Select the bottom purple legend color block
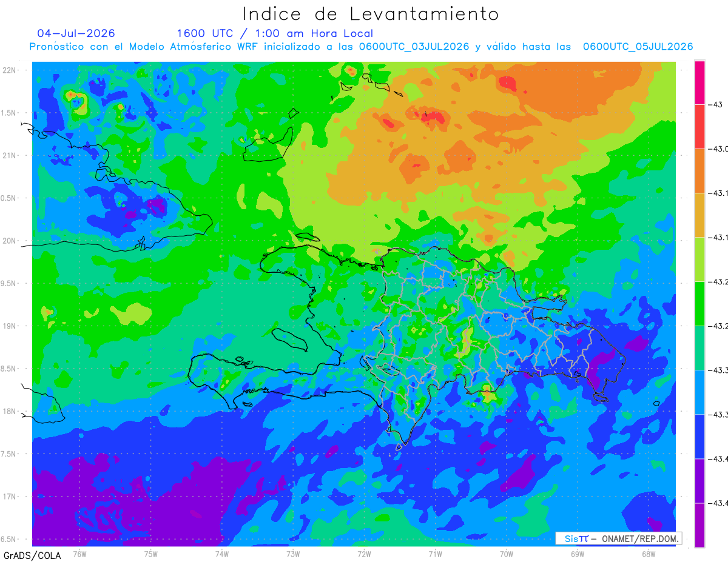The width and height of the screenshot is (728, 562). tap(699, 524)
